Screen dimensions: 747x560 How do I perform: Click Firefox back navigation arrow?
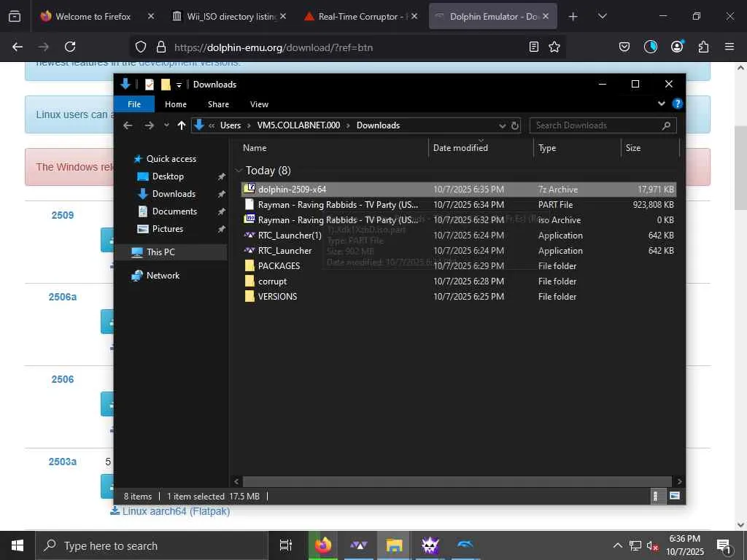click(x=18, y=47)
